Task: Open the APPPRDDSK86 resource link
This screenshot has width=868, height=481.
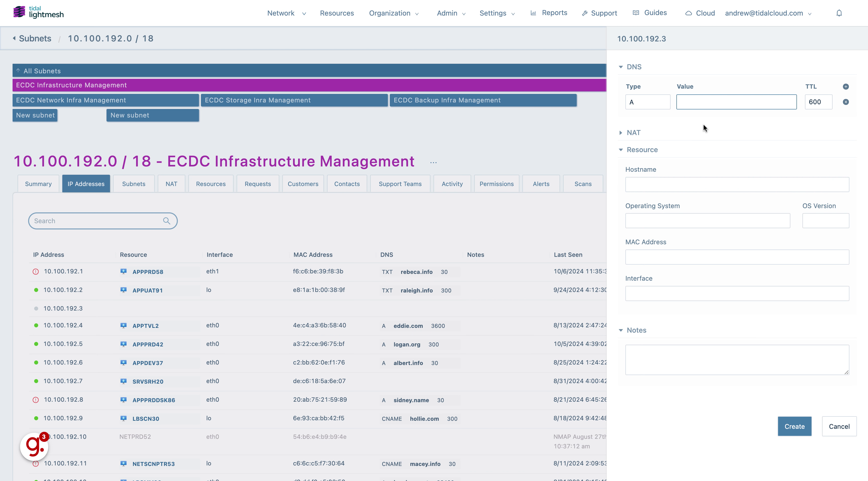Action: point(154,400)
